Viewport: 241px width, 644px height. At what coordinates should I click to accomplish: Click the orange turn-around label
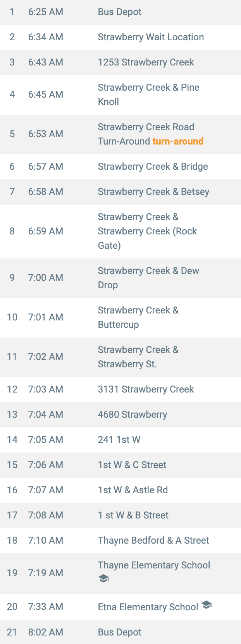pos(178,141)
